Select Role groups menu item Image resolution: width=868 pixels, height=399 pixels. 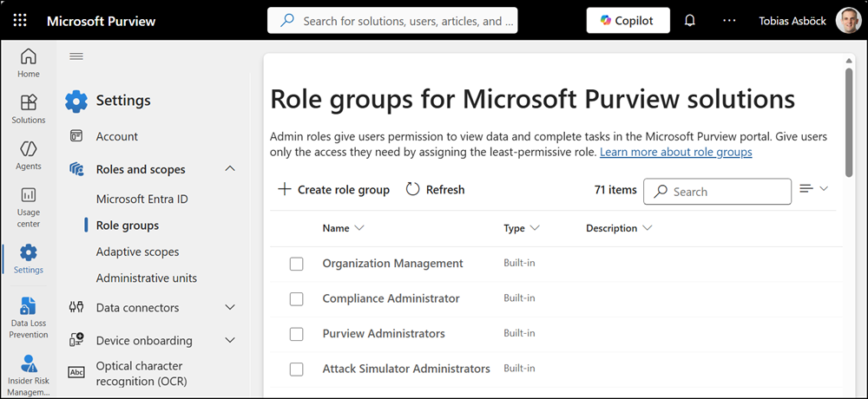pos(128,226)
